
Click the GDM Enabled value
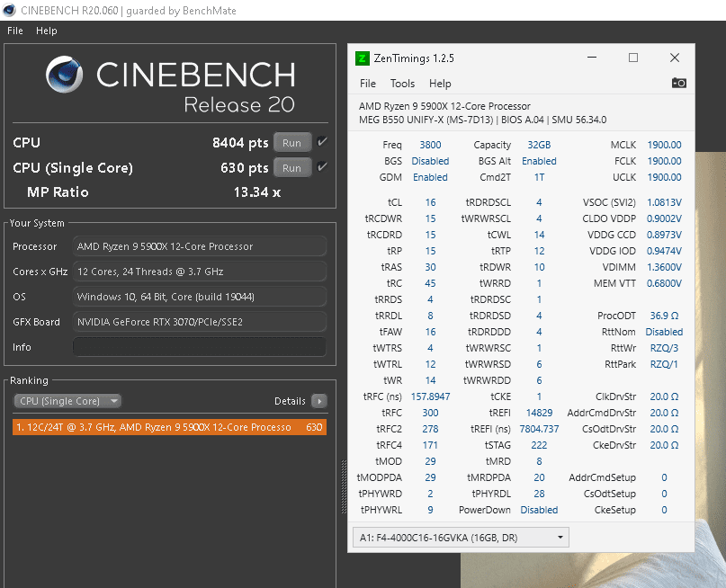(430, 177)
